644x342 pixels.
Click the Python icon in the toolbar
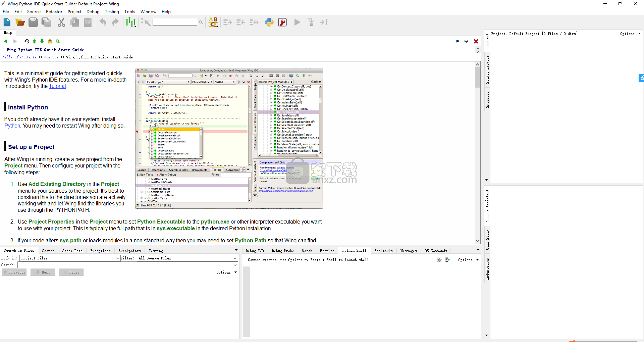click(269, 22)
